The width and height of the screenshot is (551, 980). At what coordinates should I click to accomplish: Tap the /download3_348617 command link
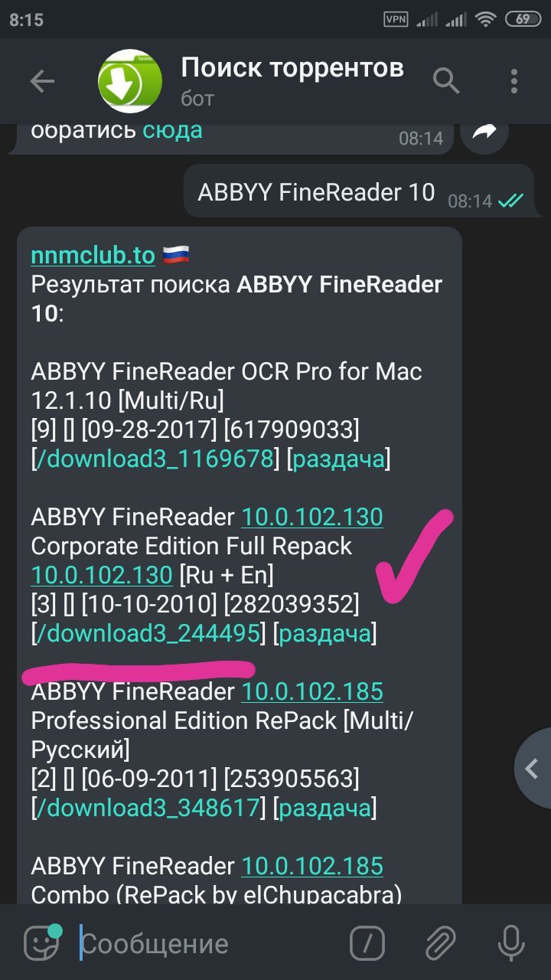[x=148, y=808]
